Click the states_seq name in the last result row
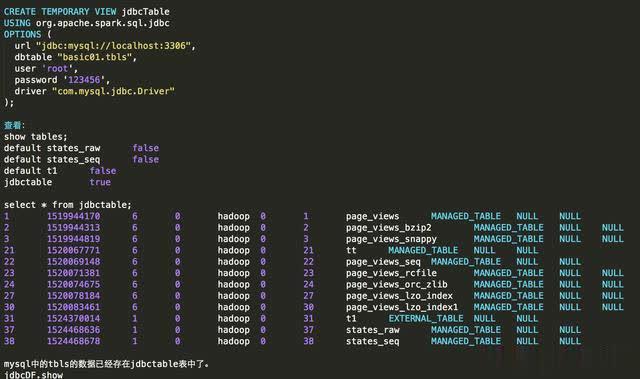The width and height of the screenshot is (640, 379). click(373, 341)
